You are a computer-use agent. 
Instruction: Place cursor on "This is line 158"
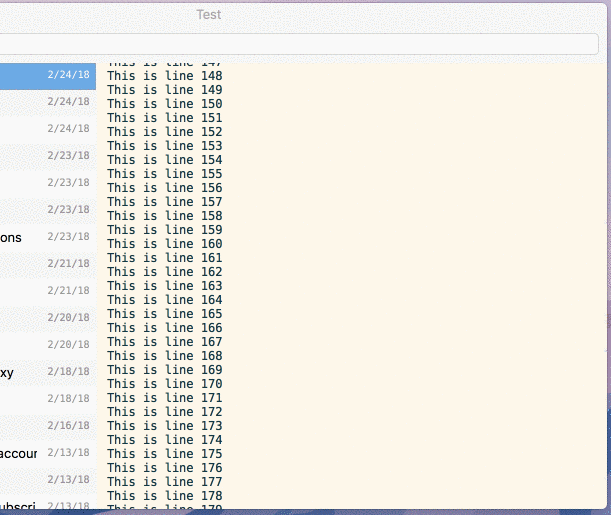coord(165,216)
